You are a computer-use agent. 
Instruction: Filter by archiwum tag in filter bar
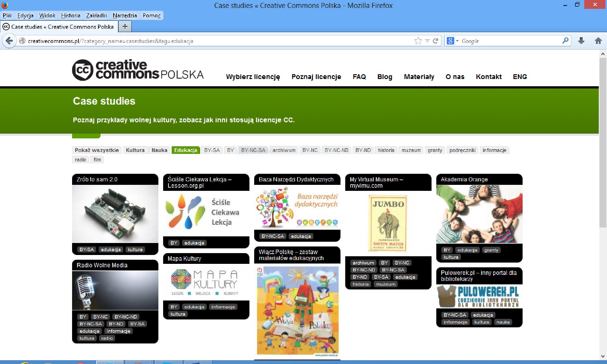(284, 150)
